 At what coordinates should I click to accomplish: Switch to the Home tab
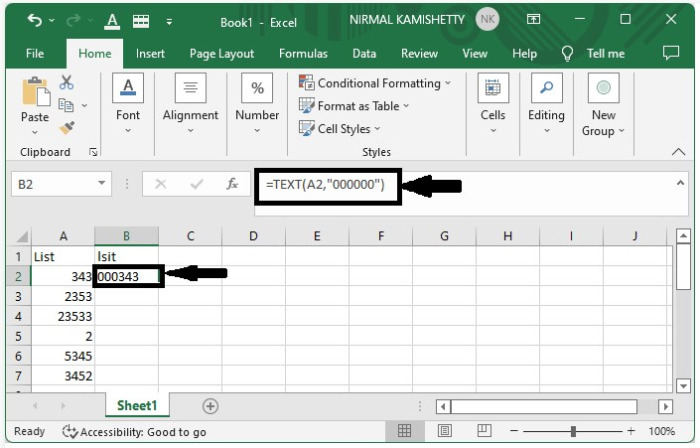[x=95, y=54]
